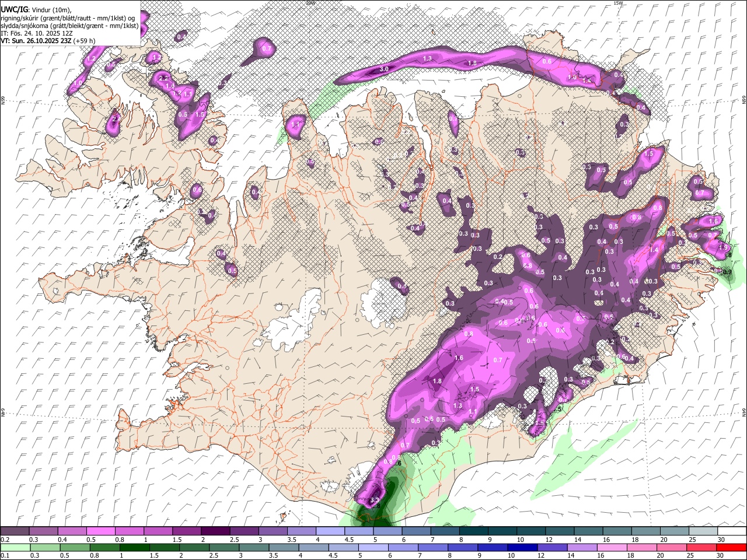
Task: Pick the pale green 0.1 rain-scale swatch
Action: [x=16, y=548]
